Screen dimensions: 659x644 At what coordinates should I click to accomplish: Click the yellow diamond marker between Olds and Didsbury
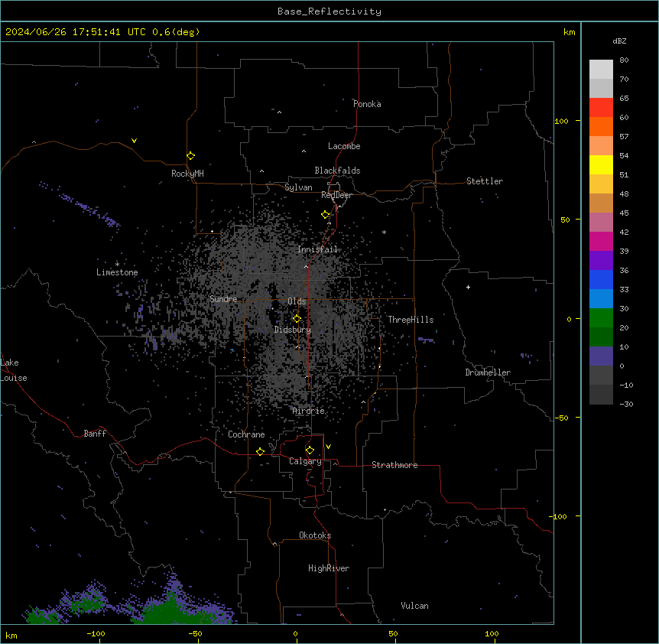297,319
